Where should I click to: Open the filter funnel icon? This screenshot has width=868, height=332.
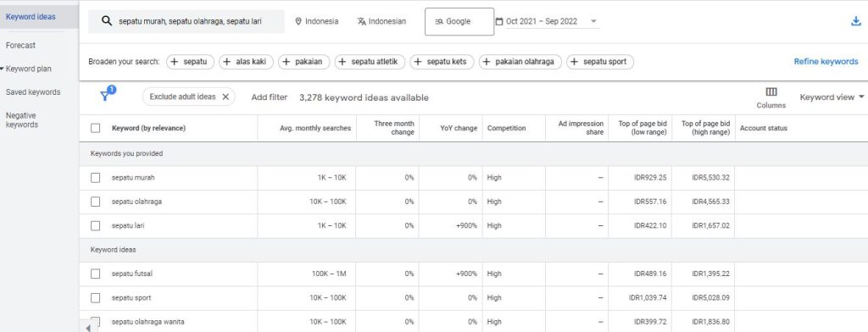pos(104,97)
